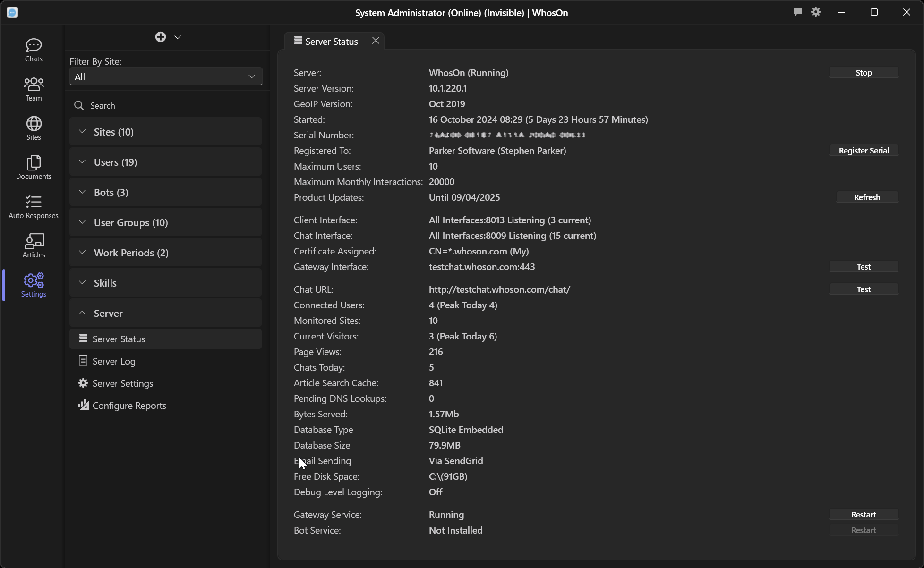
Task: Close the Server Status tab
Action: point(376,41)
